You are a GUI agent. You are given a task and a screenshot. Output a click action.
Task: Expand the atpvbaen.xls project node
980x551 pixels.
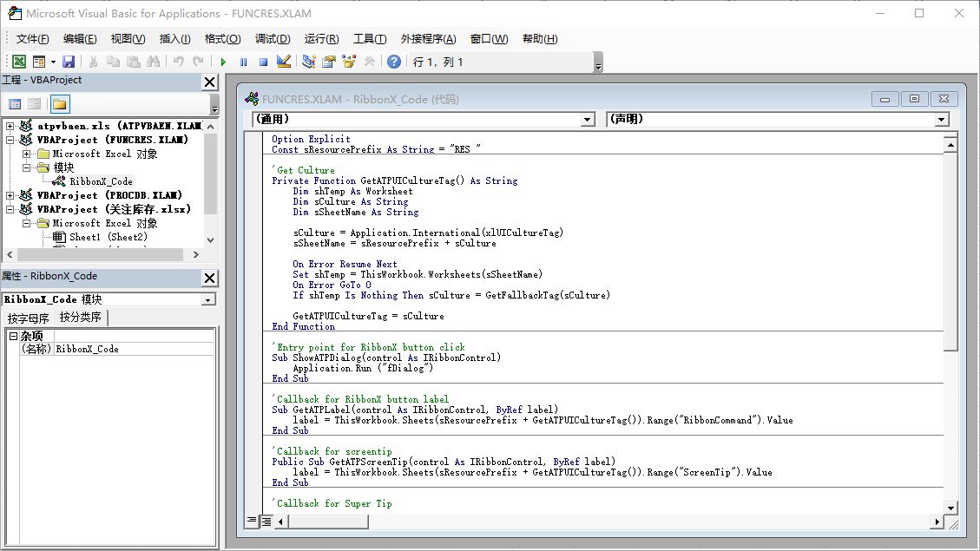tap(10, 126)
